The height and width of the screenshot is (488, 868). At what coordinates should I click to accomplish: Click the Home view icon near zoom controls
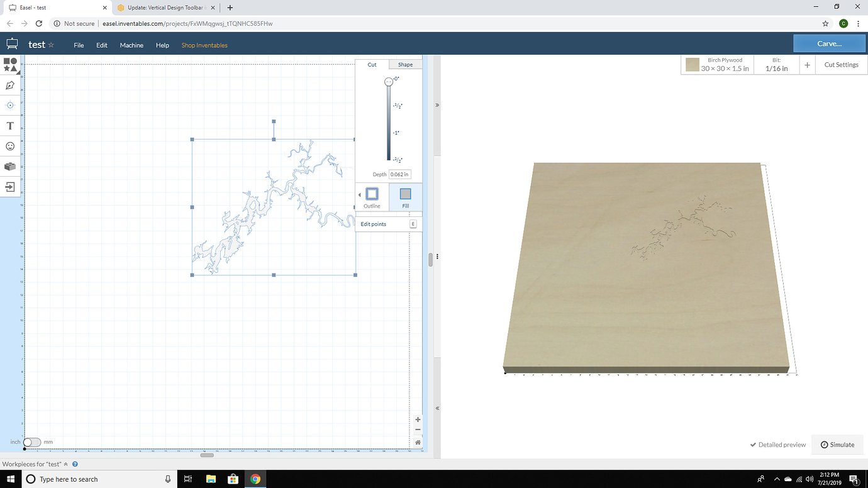[x=418, y=442]
